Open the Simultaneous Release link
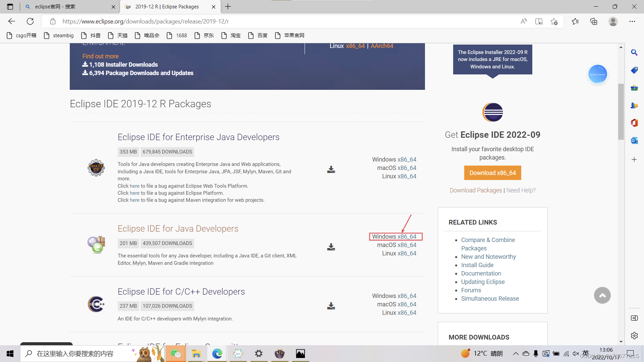Image resolution: width=644 pixels, height=362 pixels. coord(490,299)
